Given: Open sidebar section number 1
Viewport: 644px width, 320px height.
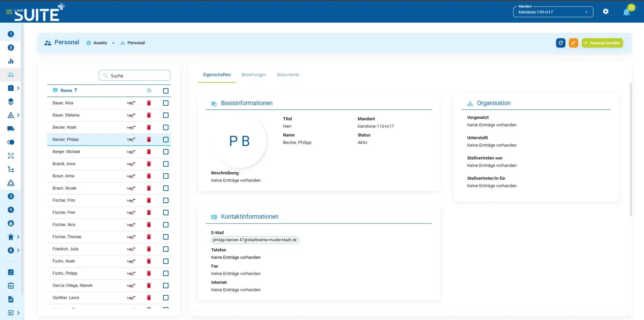Looking at the screenshot, I should [11, 34].
